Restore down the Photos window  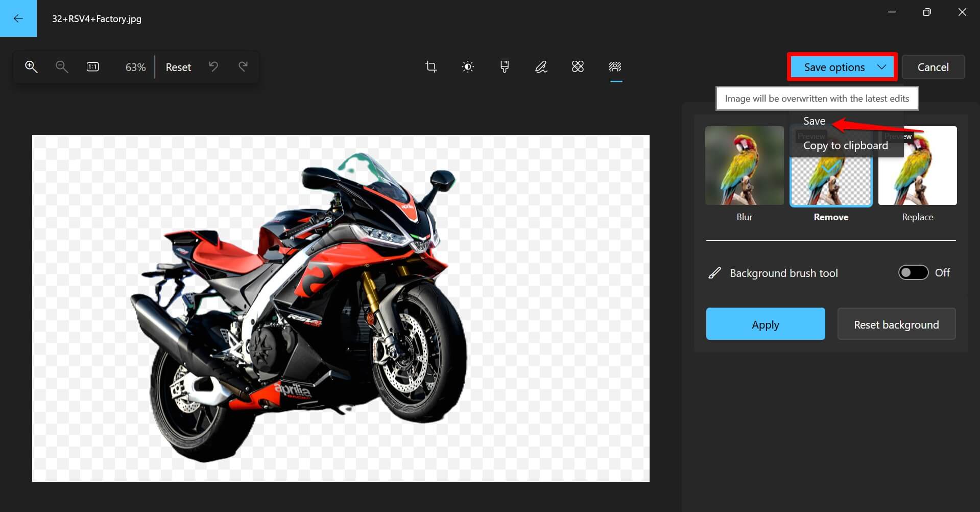pyautogui.click(x=927, y=12)
